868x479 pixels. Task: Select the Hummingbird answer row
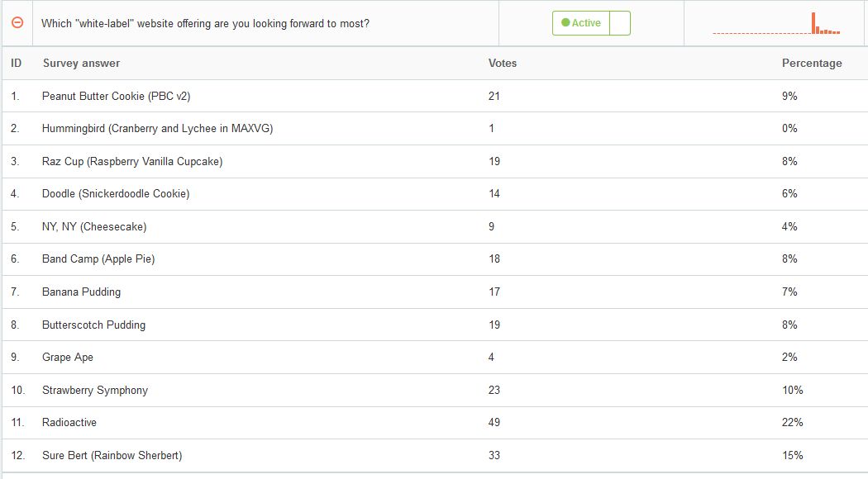click(x=434, y=128)
